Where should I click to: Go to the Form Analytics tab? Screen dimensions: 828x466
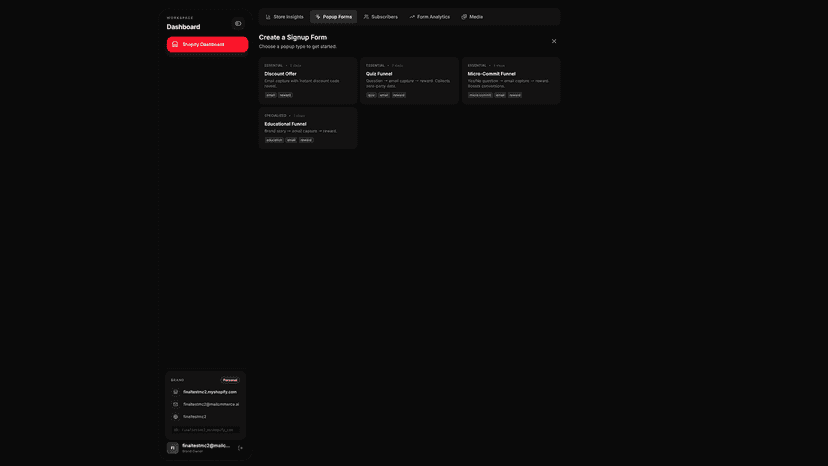pyautogui.click(x=430, y=17)
